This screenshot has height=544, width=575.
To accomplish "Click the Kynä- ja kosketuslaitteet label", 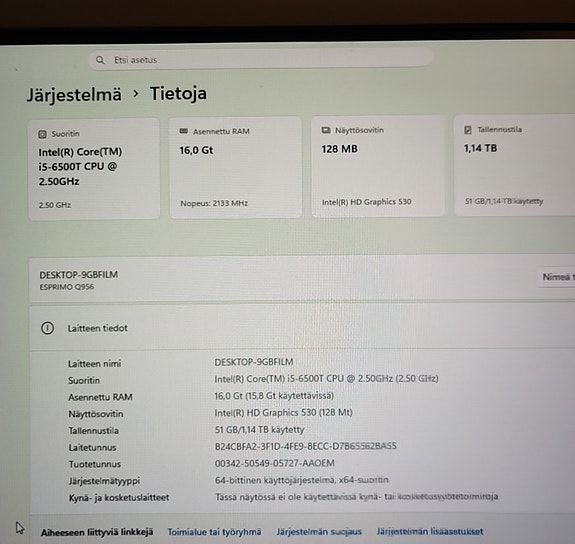I will pos(119,498).
